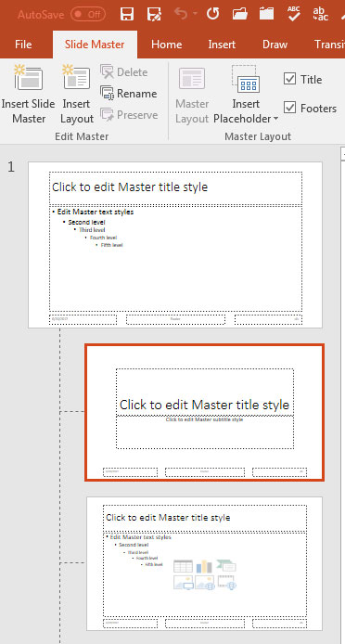
Task: Click the Insert Slide Master icon
Action: point(28,77)
